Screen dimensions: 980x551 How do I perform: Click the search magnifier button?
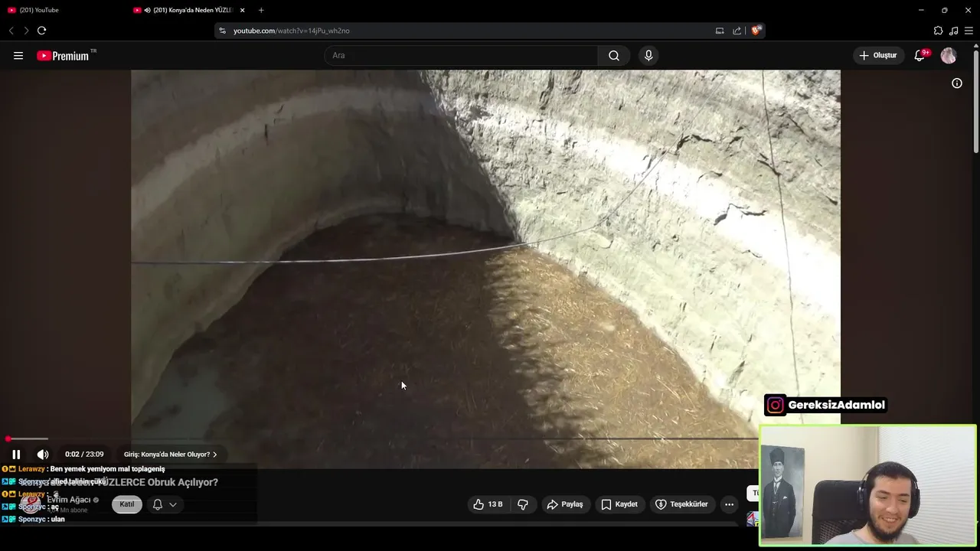click(614, 55)
